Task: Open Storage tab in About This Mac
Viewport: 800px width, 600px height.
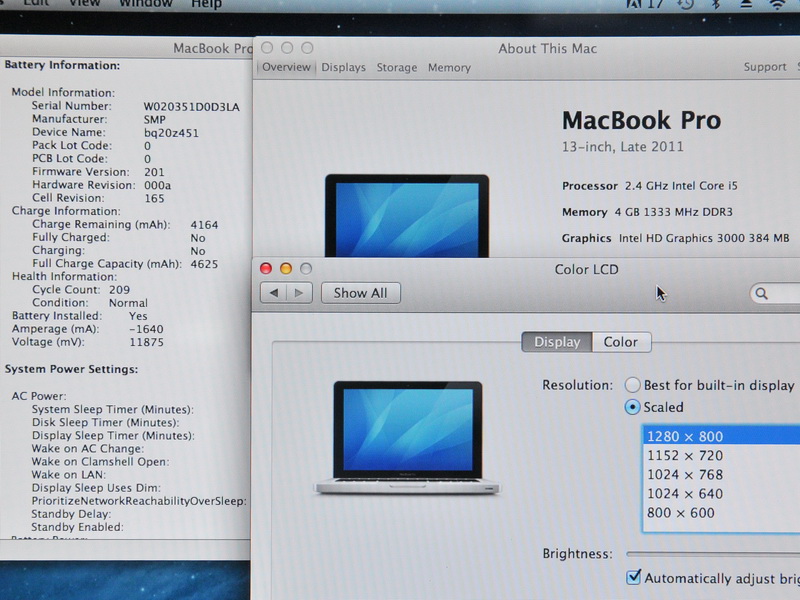Action: coord(396,67)
